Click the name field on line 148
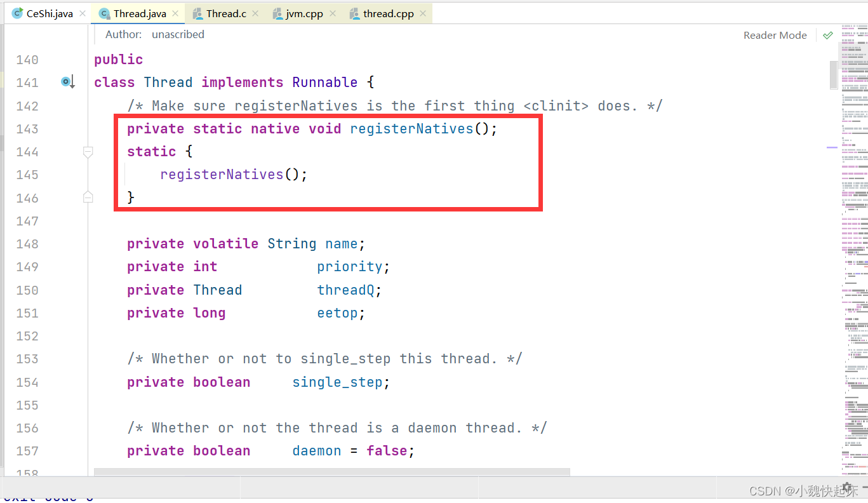Viewport: 868px width, 503px height. [x=342, y=244]
